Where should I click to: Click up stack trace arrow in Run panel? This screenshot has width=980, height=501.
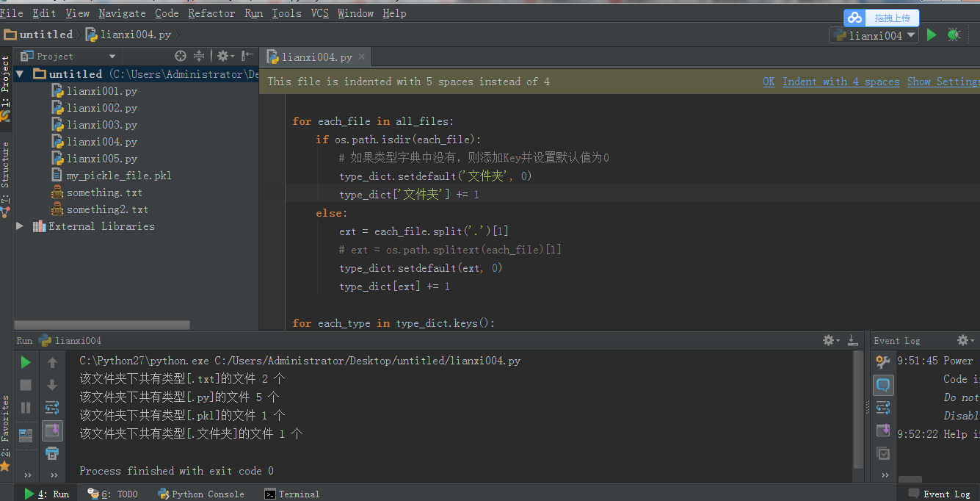52,362
